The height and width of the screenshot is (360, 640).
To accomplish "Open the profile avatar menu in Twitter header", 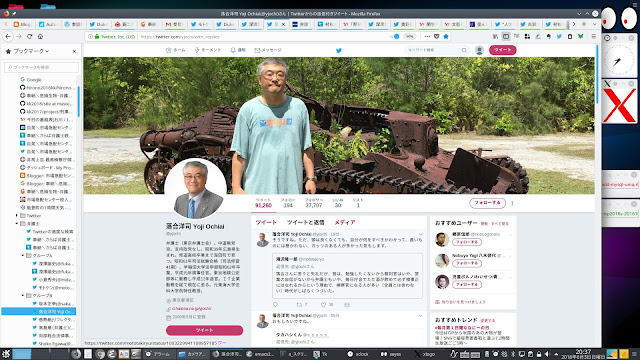I will (x=479, y=50).
